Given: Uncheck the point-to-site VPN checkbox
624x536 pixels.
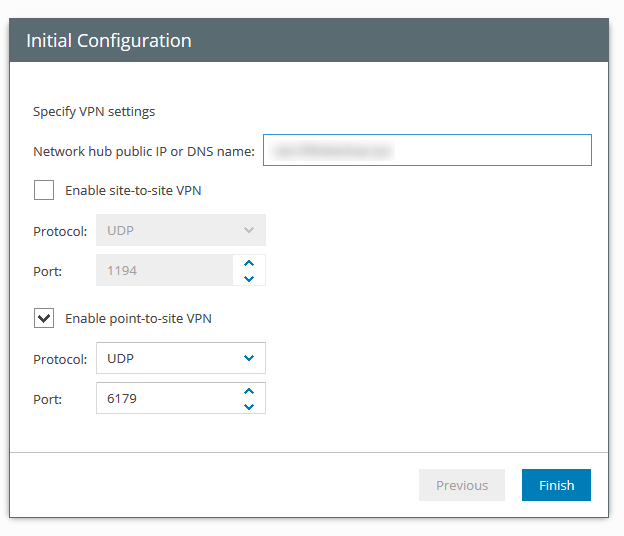Looking at the screenshot, I should click(44, 318).
